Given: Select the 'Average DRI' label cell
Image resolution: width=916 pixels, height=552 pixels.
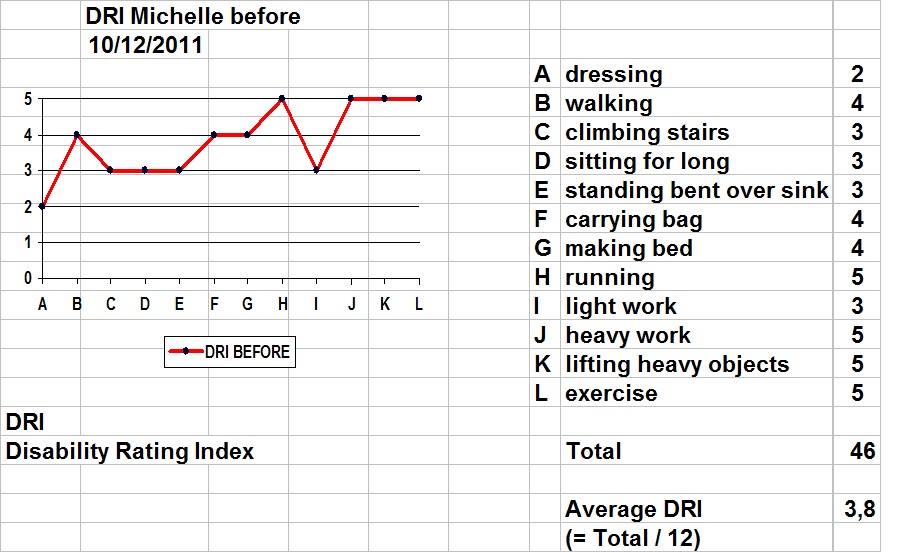Looking at the screenshot, I should (696, 509).
